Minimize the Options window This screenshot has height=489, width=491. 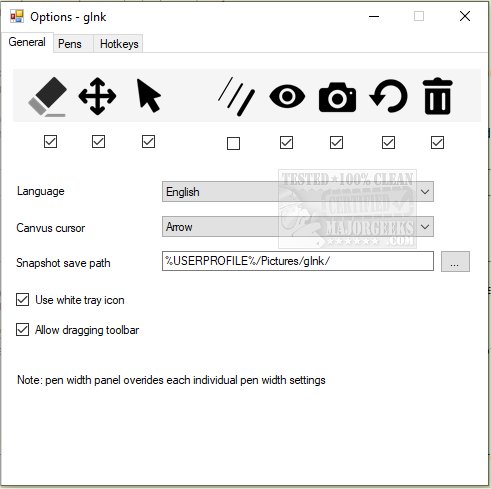(374, 16)
